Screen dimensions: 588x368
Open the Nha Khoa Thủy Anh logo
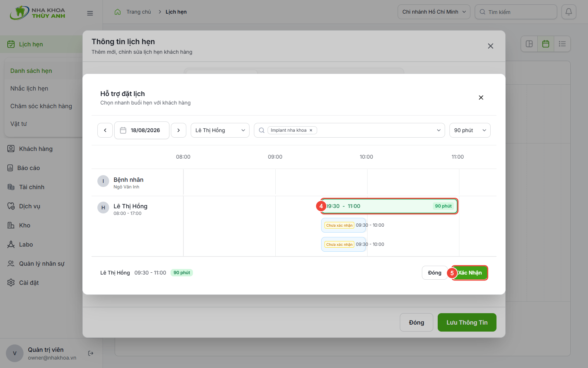37,13
